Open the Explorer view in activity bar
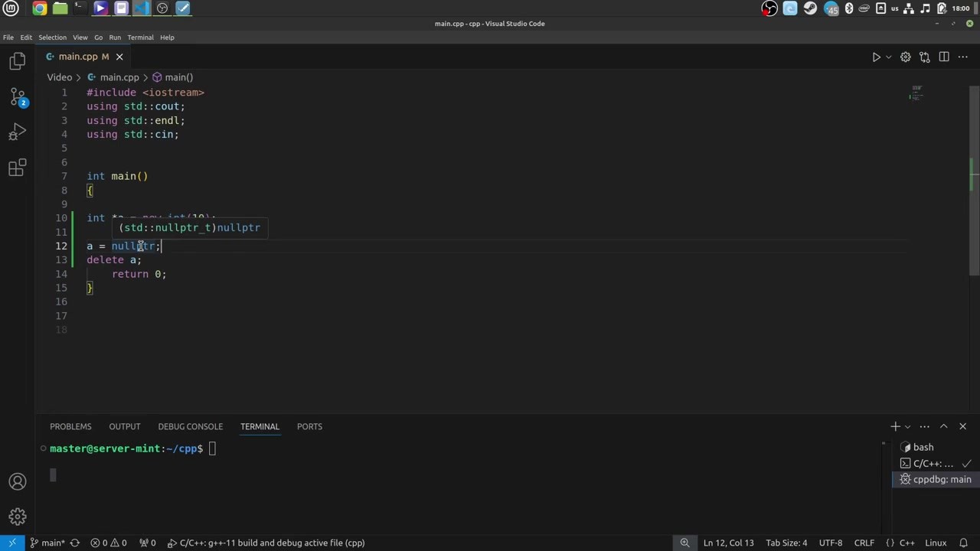980x551 pixels. [x=17, y=61]
